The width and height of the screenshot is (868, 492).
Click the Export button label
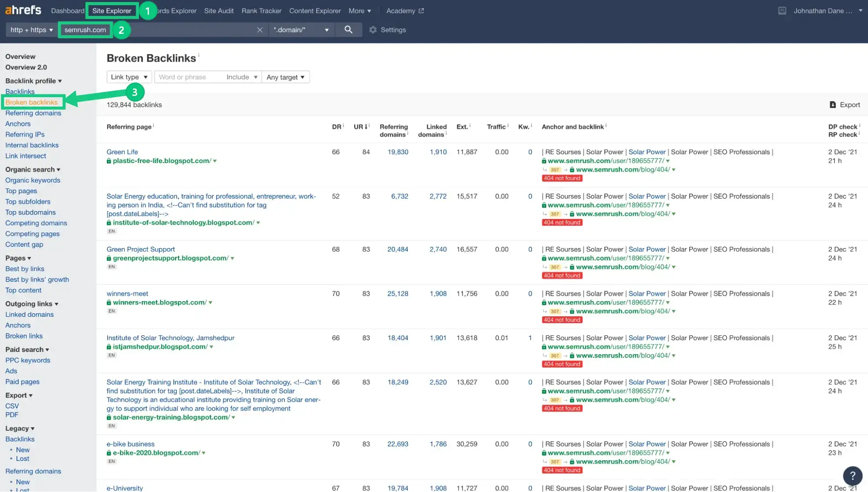point(850,105)
